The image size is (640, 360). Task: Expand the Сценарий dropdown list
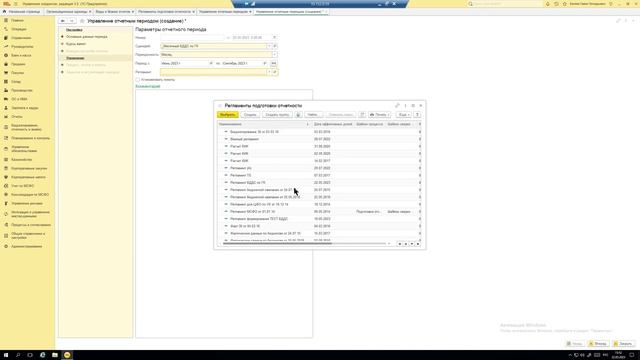coord(269,46)
